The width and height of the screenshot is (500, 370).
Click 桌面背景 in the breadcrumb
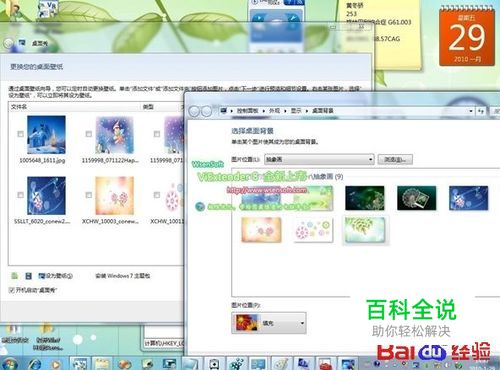tap(323, 111)
